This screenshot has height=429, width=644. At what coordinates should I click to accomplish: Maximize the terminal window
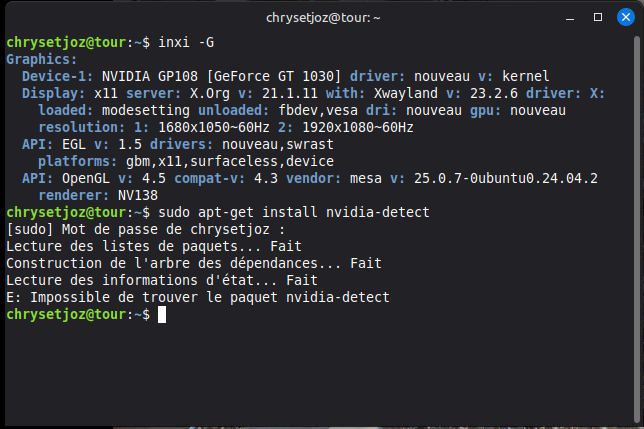[x=598, y=17]
